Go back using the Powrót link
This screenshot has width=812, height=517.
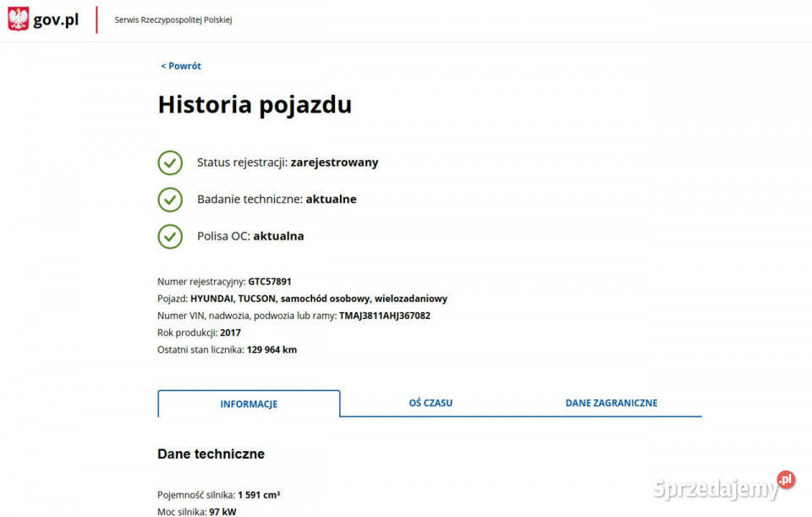click(181, 66)
